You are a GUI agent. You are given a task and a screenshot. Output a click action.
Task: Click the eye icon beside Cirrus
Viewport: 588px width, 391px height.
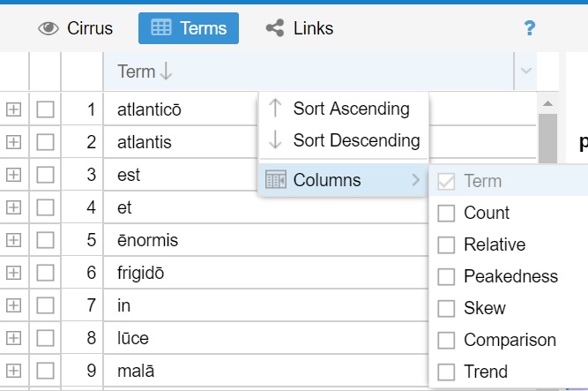(x=48, y=28)
